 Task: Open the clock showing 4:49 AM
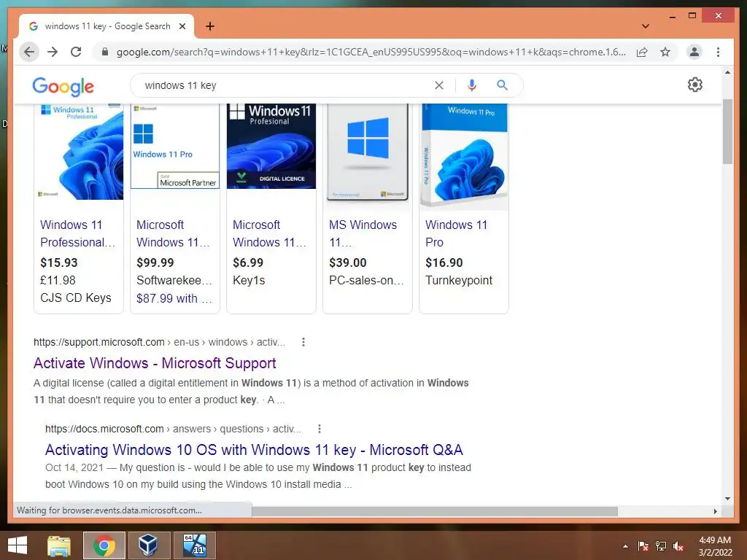[715, 546]
